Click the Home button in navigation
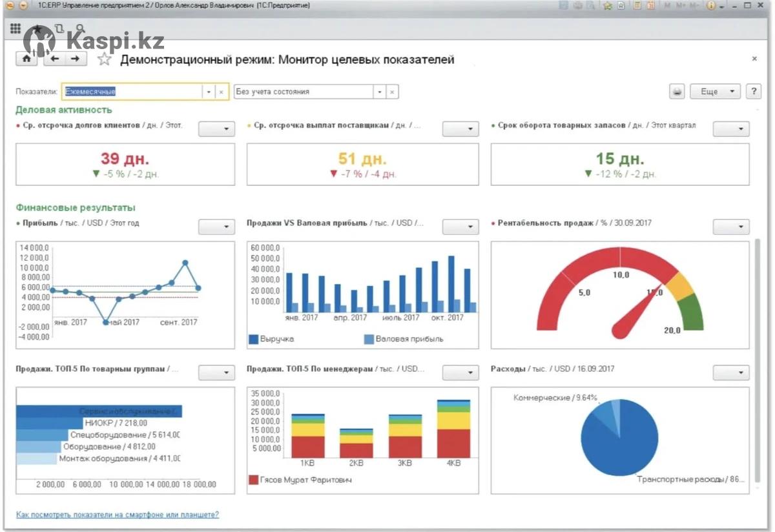 26,59
